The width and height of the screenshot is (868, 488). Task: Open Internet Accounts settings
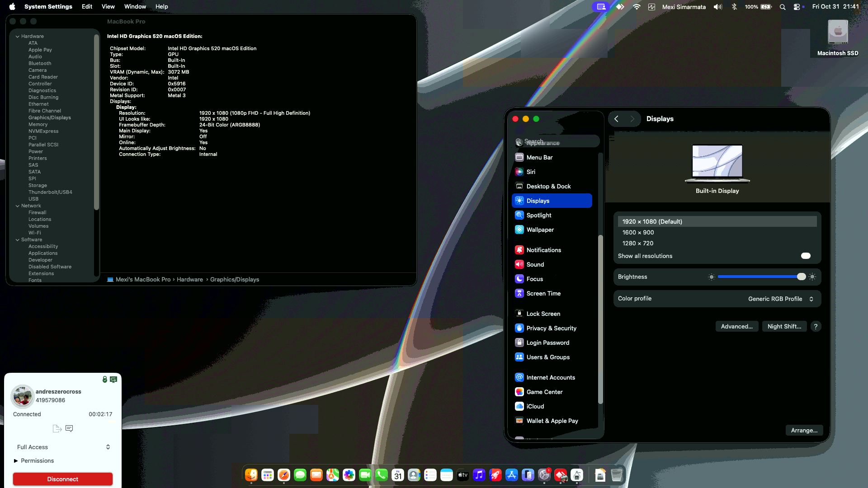(x=552, y=377)
